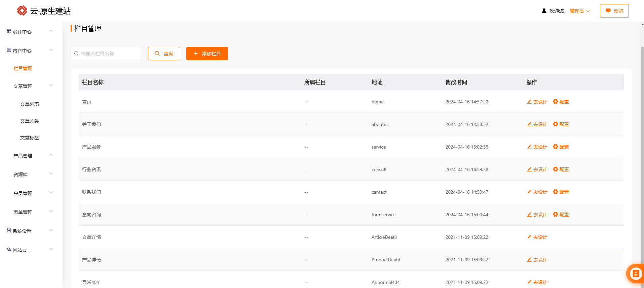Click the gear 配置 icon for 首页
The height and width of the screenshot is (288, 644).
(x=555, y=101)
